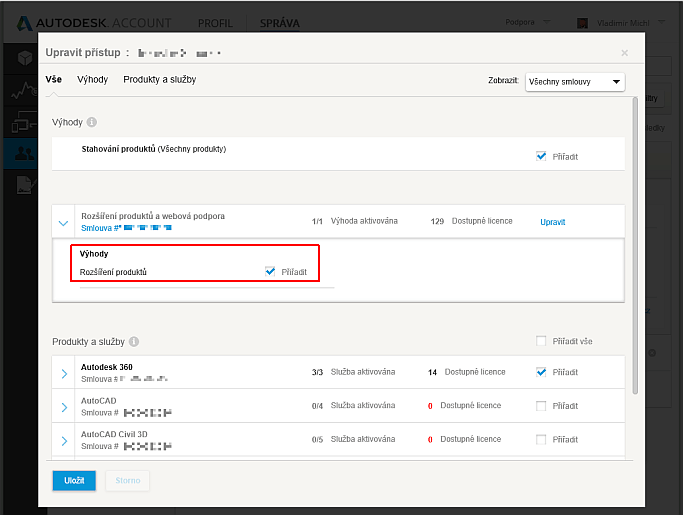
Task: Click the 0/5 Služba aktivována text
Action: (x=353, y=439)
